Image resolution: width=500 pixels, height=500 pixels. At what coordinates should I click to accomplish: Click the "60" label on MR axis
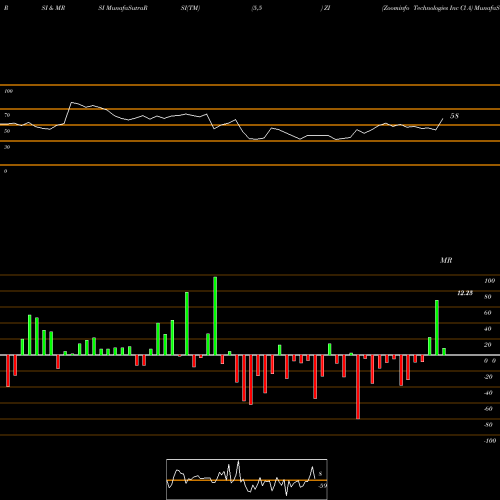click(488, 313)
